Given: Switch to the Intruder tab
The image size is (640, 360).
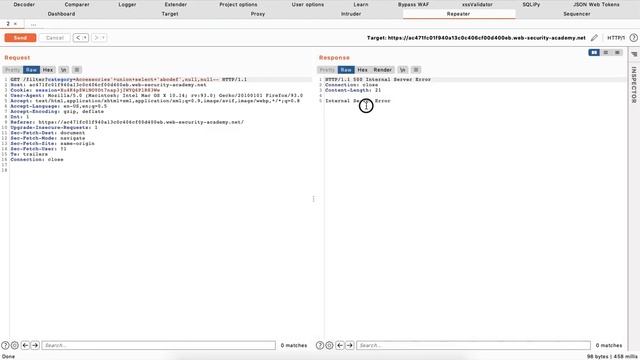Looking at the screenshot, I should click(x=351, y=14).
